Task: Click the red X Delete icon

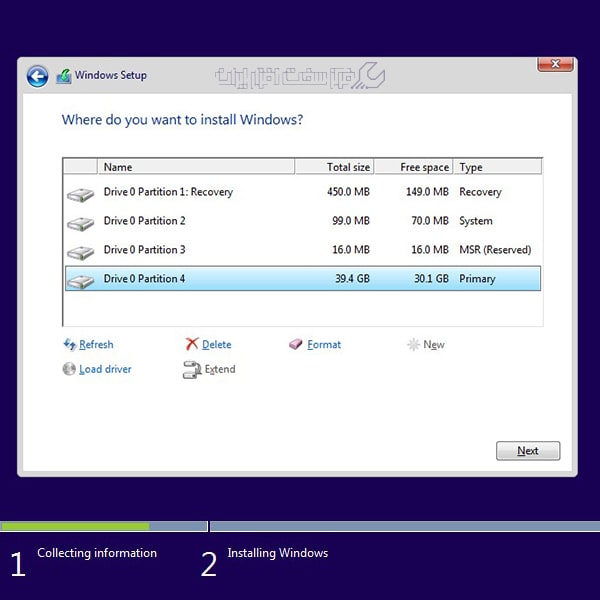Action: pos(192,344)
